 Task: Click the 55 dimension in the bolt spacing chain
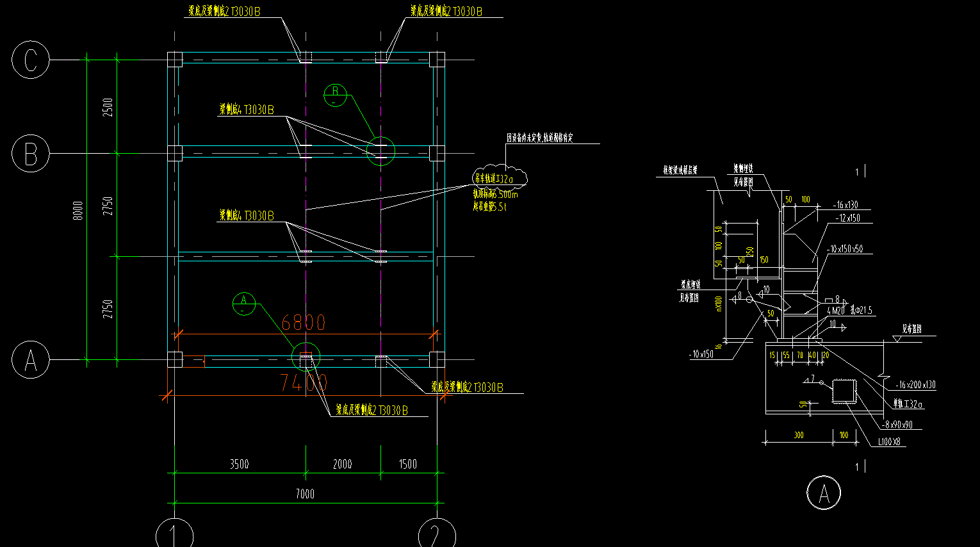786,355
